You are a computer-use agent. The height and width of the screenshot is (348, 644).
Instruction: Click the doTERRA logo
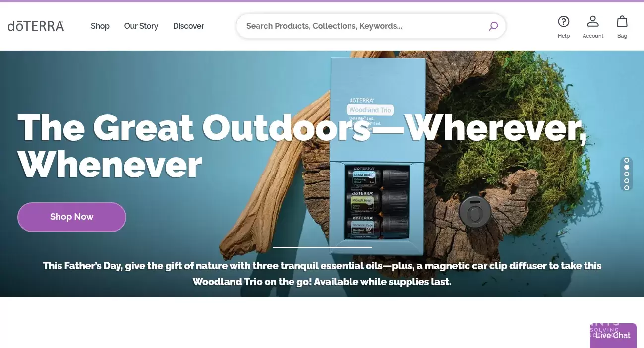click(36, 26)
